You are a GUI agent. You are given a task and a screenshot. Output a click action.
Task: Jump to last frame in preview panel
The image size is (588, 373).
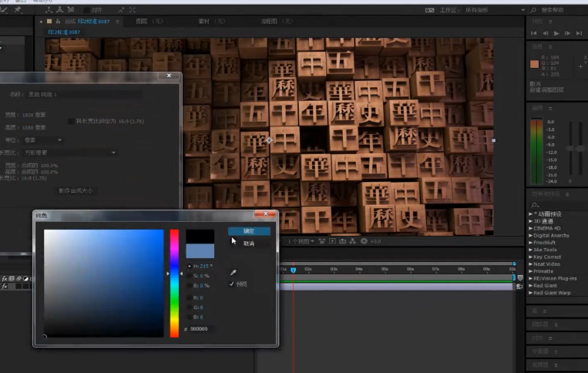click(x=578, y=33)
